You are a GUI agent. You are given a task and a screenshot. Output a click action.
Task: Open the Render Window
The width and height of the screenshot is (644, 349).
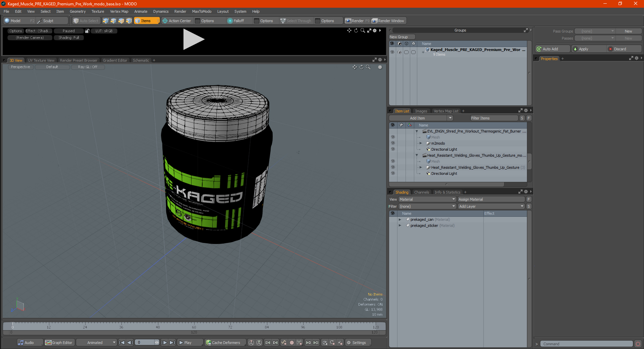[x=388, y=21]
